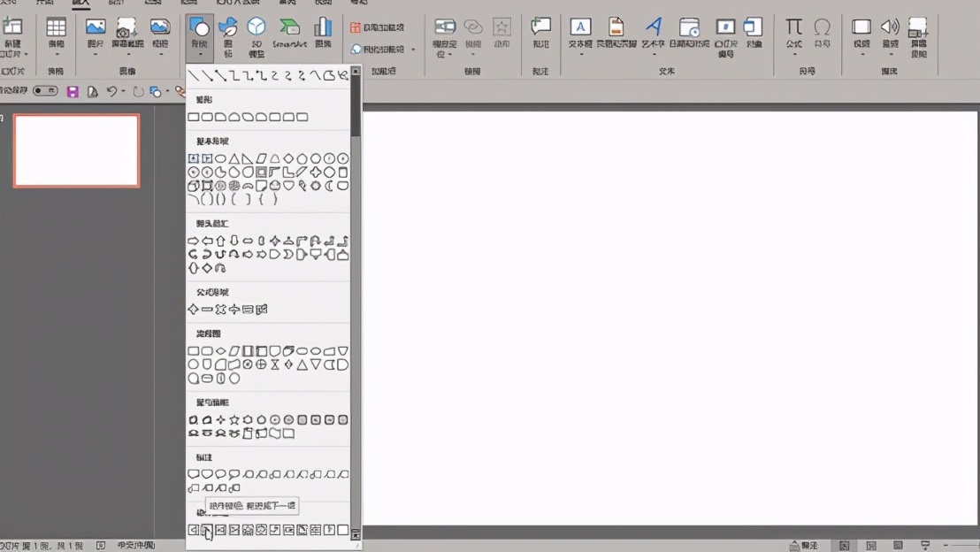The image size is (980, 552).
Task: Click the Slide Number icon
Action: (x=725, y=27)
